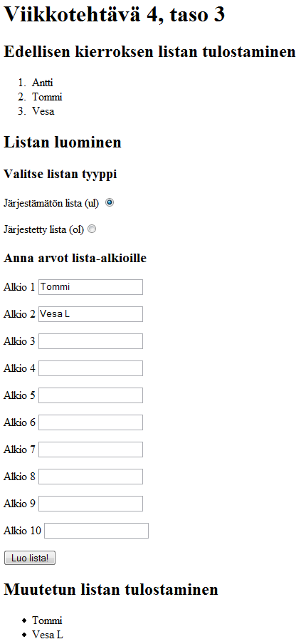Screen dimensions: 296x644
Task: Click the Valitse listan tyyppi heading
Action: click(x=60, y=175)
